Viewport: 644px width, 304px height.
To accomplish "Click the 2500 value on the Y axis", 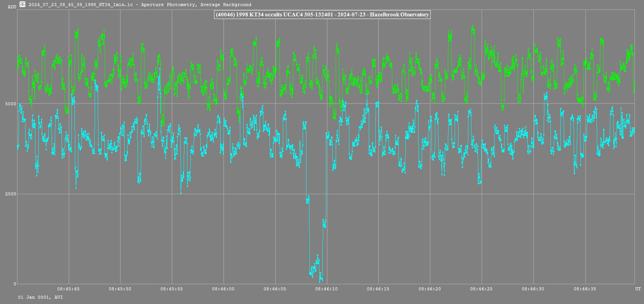I will [x=11, y=194].
